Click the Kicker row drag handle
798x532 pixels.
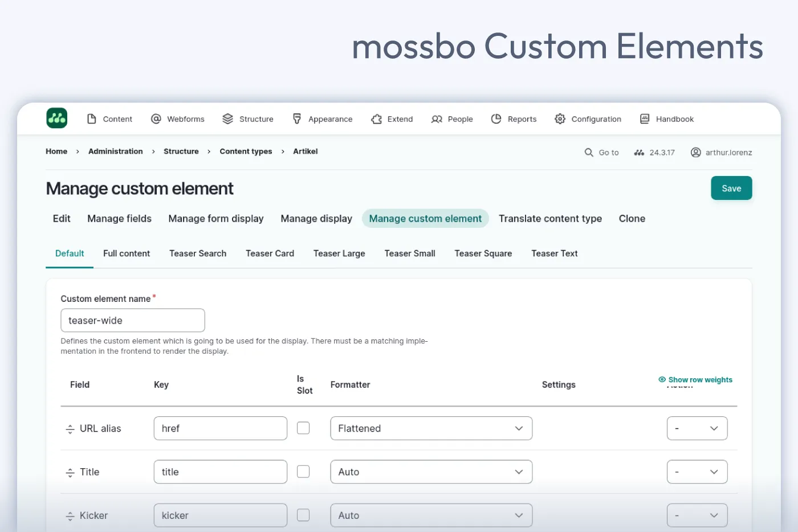pos(70,516)
